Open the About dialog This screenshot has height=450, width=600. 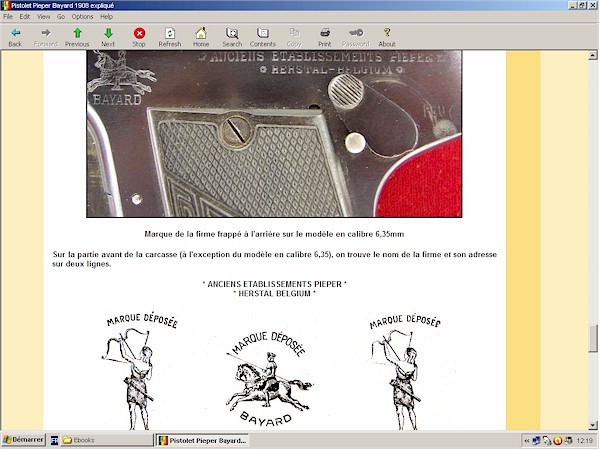coord(387,37)
